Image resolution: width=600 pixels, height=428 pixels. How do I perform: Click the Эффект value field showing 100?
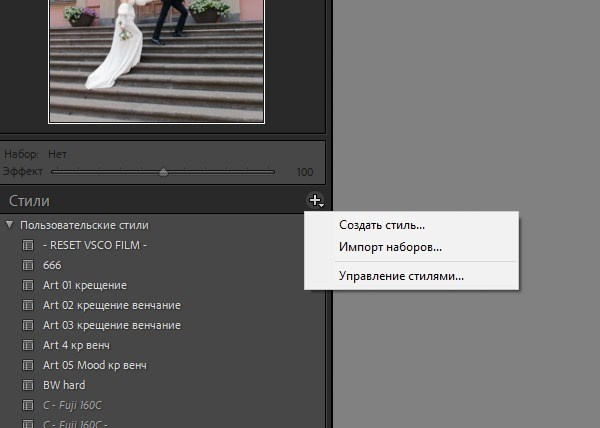coord(305,172)
